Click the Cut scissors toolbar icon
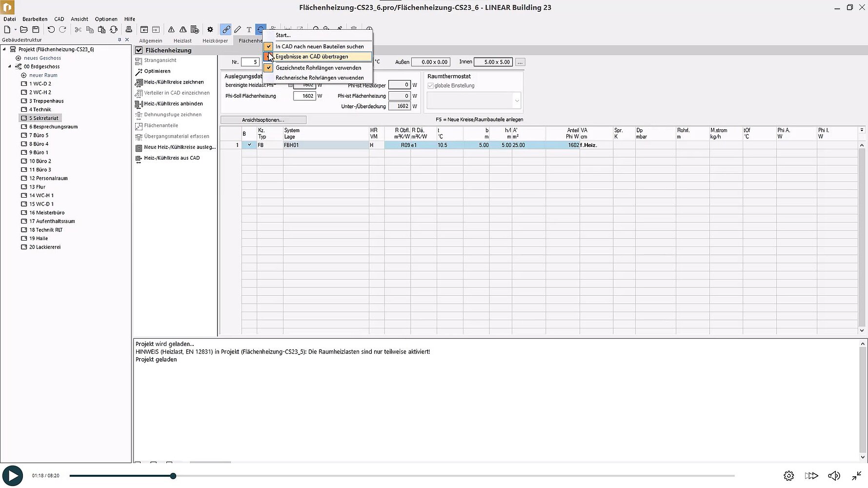 [x=78, y=30]
